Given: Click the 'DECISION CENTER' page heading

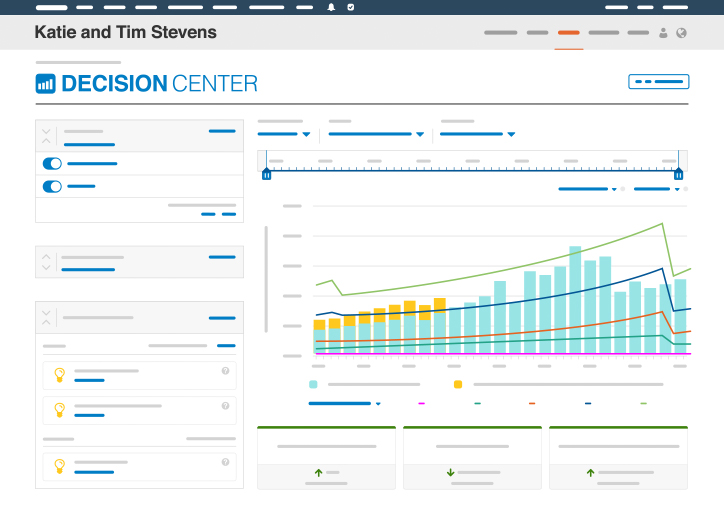Looking at the screenshot, I should click(159, 84).
